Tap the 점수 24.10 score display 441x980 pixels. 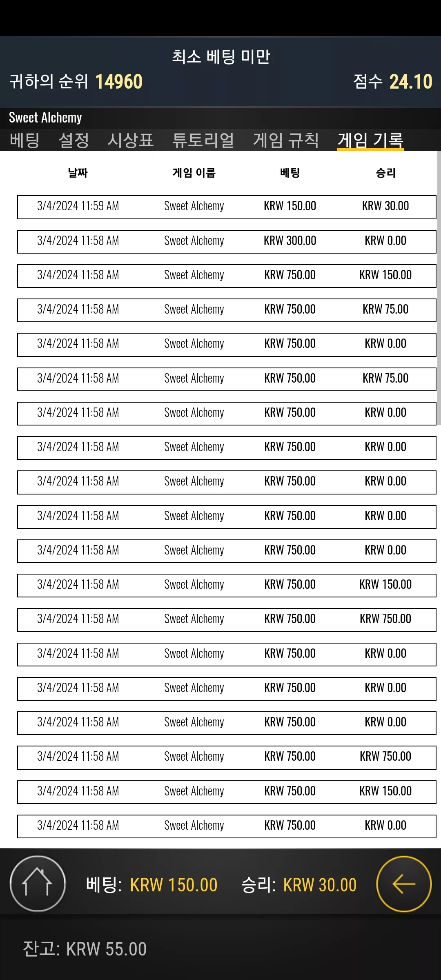[x=392, y=81]
